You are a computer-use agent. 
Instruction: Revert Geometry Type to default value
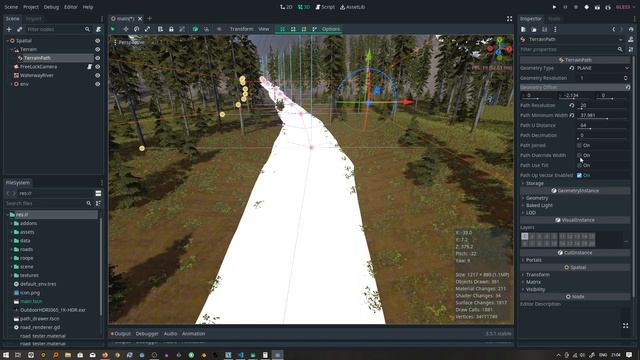[x=572, y=68]
